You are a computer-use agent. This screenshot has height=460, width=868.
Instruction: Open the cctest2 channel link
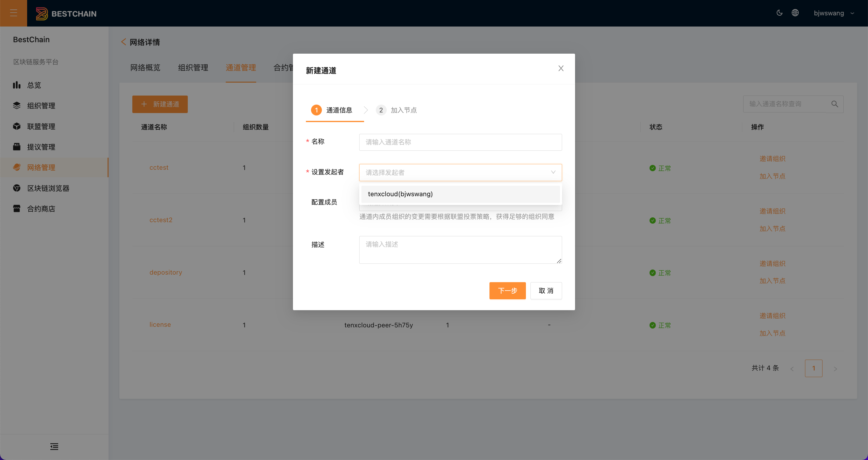pyautogui.click(x=161, y=220)
